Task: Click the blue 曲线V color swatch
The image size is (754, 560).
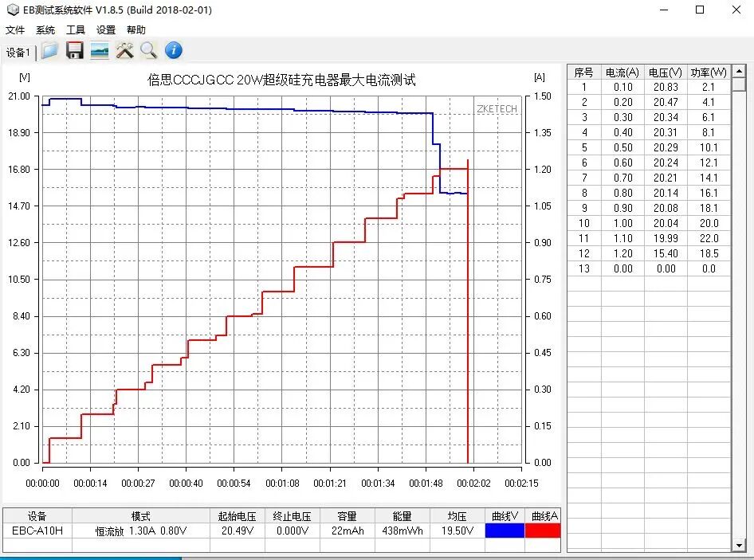Action: coord(505,531)
